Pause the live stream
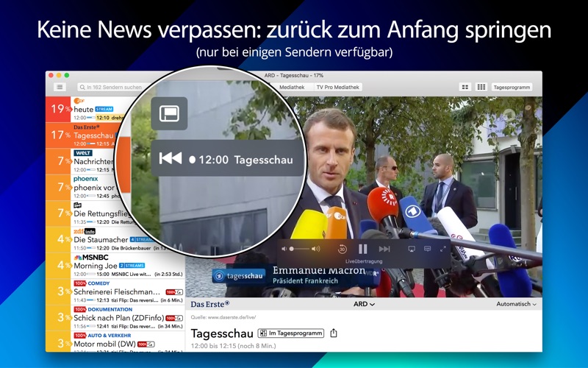 tap(362, 249)
